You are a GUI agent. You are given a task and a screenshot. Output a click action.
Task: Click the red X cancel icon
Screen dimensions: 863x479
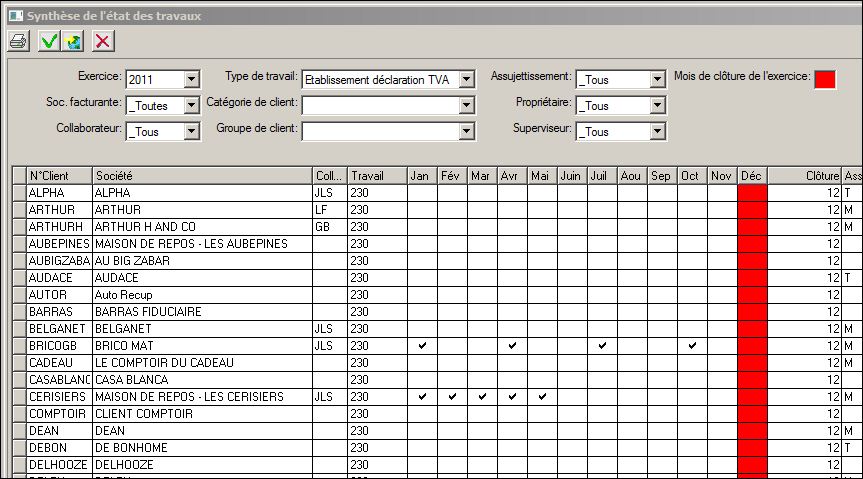tap(102, 41)
